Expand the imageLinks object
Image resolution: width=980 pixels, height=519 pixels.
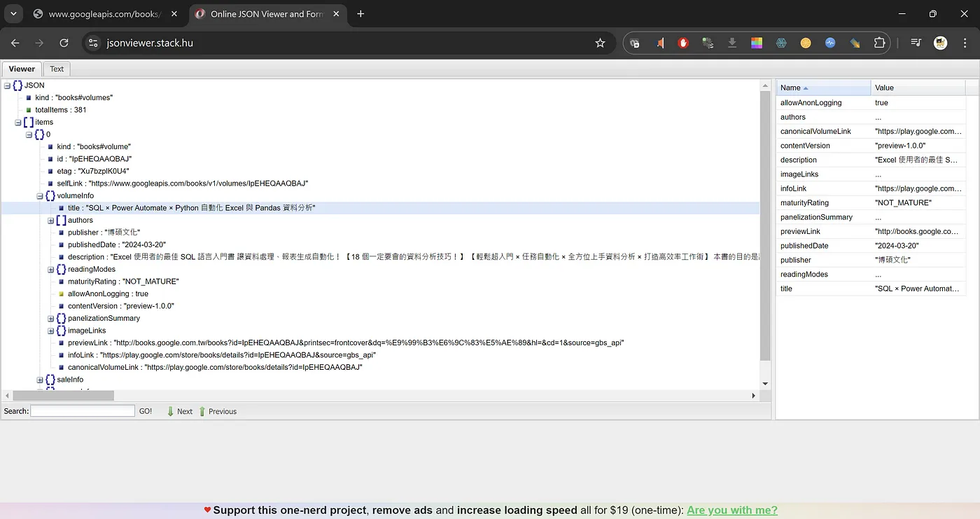(50, 331)
